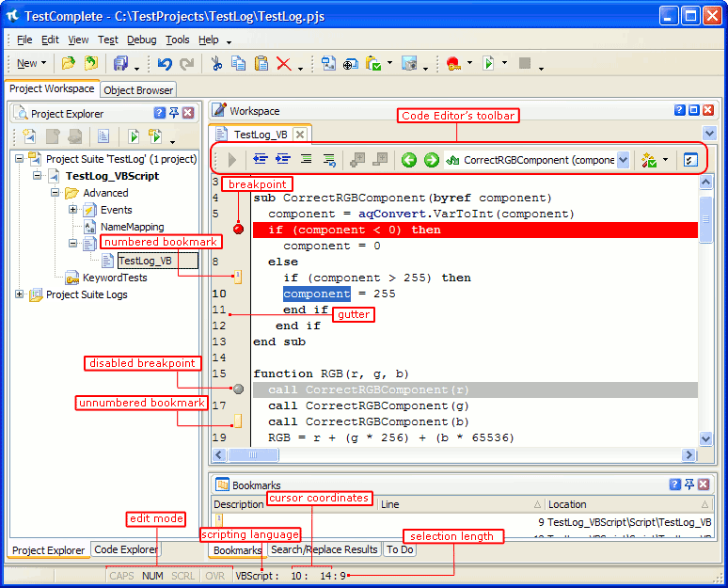This screenshot has width=728, height=588.
Task: Open the record toolbar dropdown arrow
Action: pos(469,63)
